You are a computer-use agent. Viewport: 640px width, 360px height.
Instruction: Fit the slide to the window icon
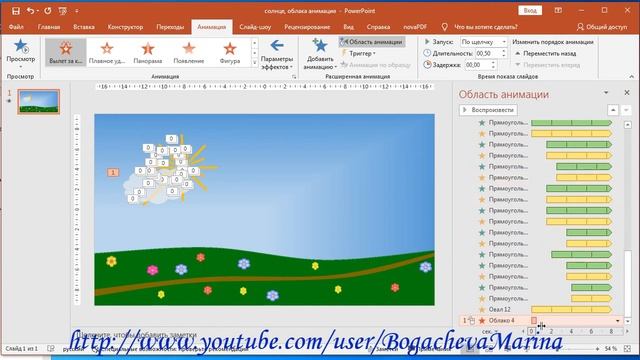click(627, 349)
